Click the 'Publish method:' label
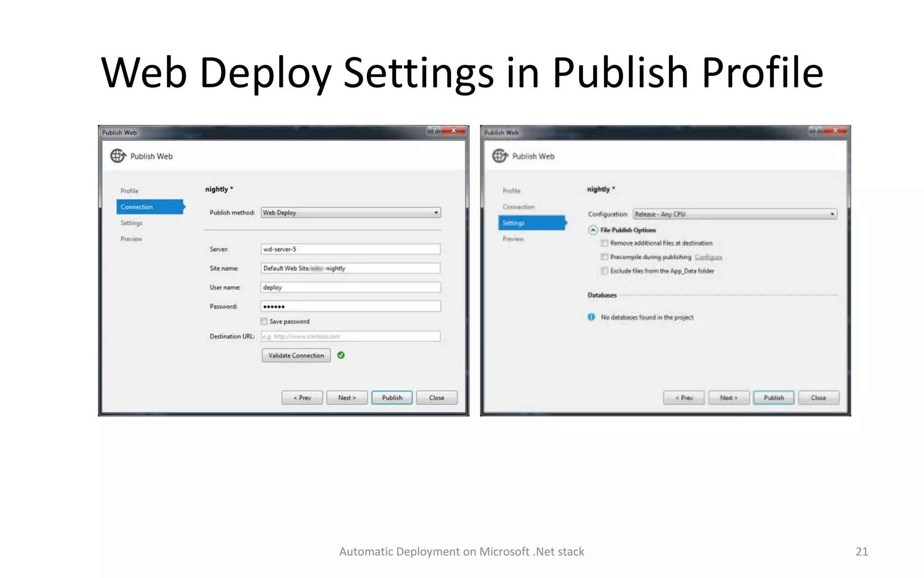Image resolution: width=924 pixels, height=578 pixels. [x=232, y=213]
